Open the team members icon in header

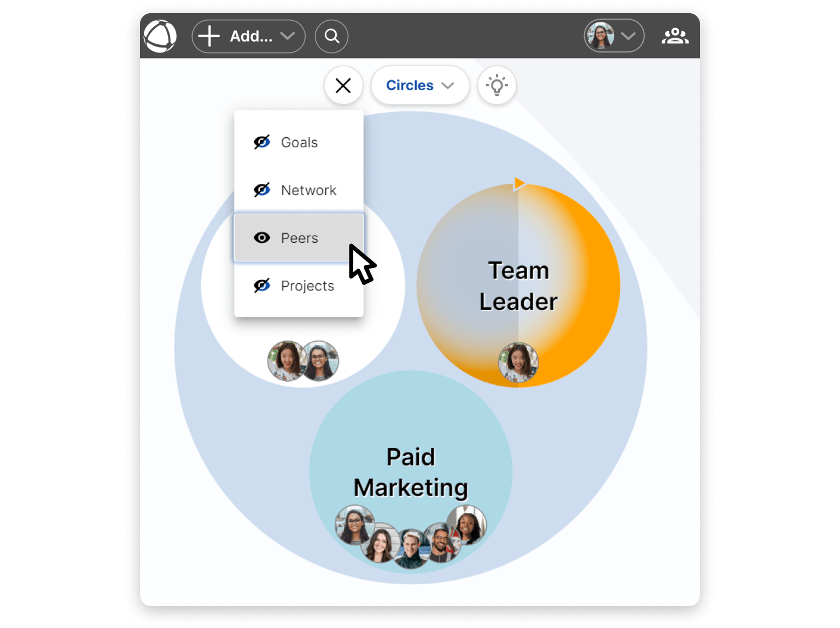(x=675, y=36)
